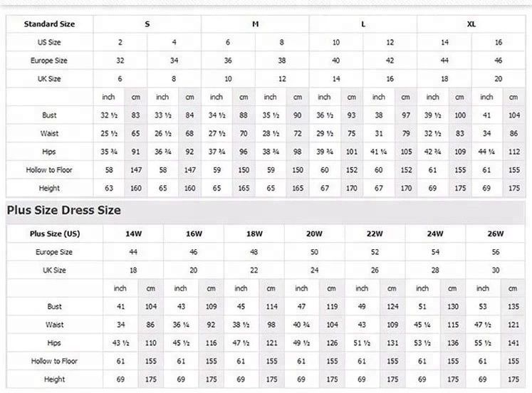Screen dimensions: 532x393
Task: Select the 18W plus size header
Action: 254,234
